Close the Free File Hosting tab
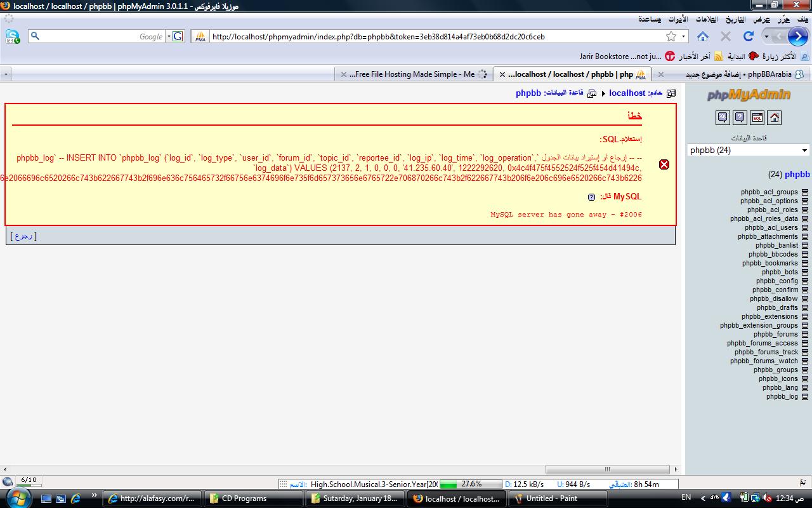 (x=344, y=74)
